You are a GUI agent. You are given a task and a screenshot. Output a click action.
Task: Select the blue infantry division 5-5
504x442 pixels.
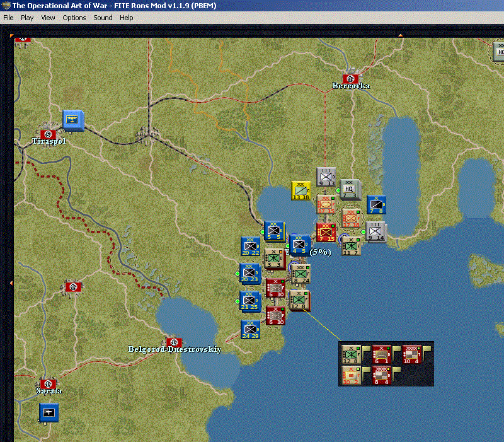[x=274, y=231]
